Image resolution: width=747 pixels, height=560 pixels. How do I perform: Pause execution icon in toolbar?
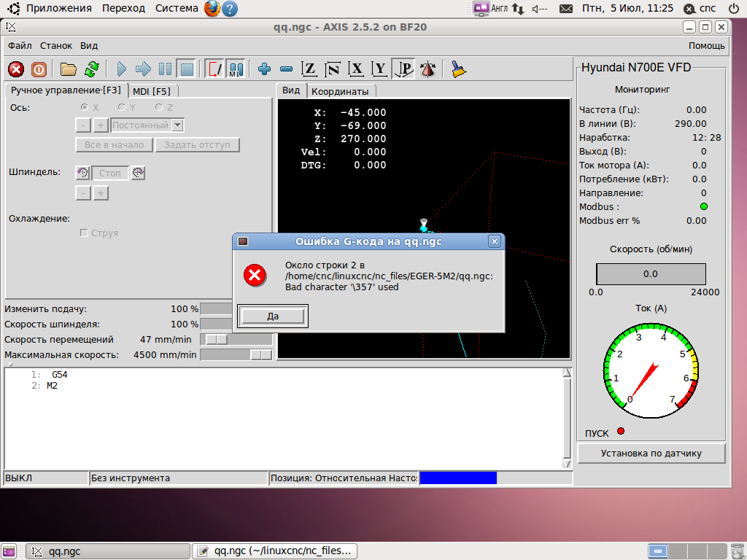click(165, 69)
